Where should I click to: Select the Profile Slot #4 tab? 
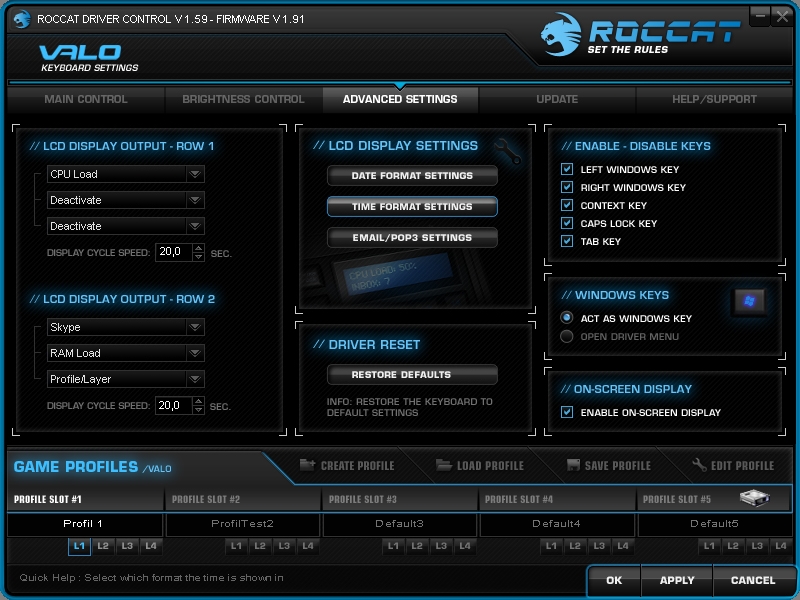point(557,499)
